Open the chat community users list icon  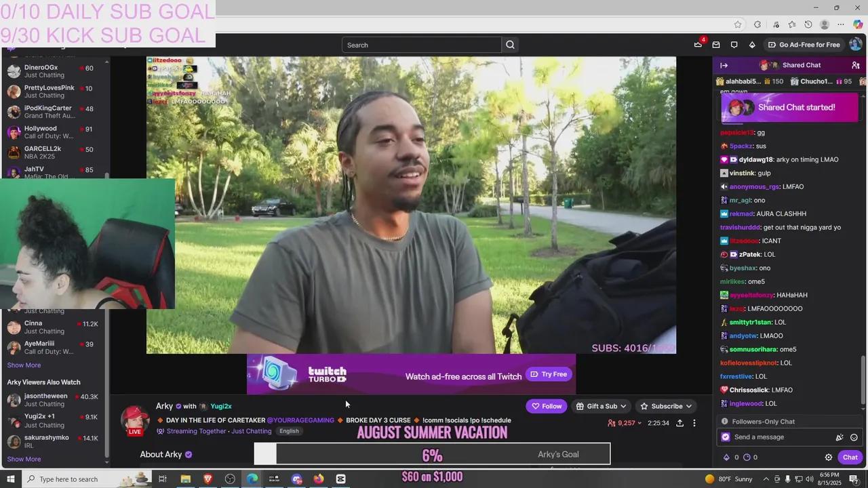pos(856,65)
